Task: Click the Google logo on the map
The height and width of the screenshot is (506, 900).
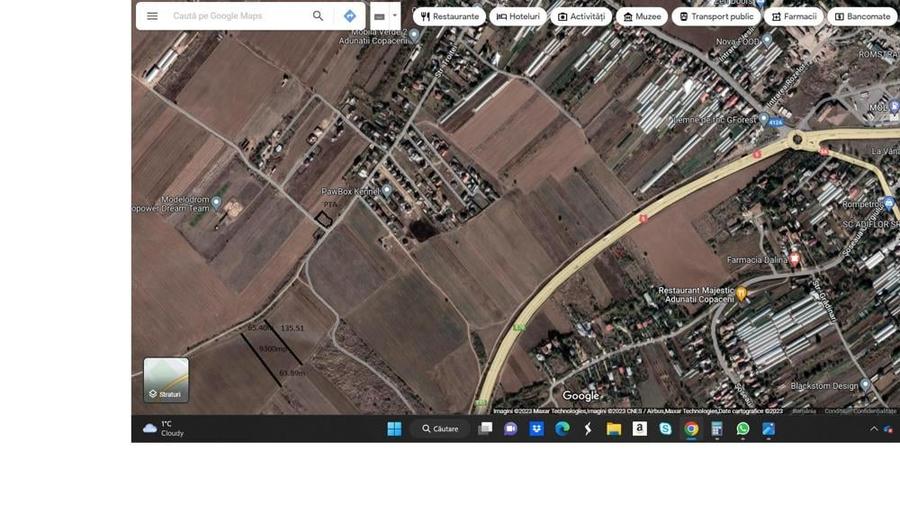Action: click(x=581, y=396)
